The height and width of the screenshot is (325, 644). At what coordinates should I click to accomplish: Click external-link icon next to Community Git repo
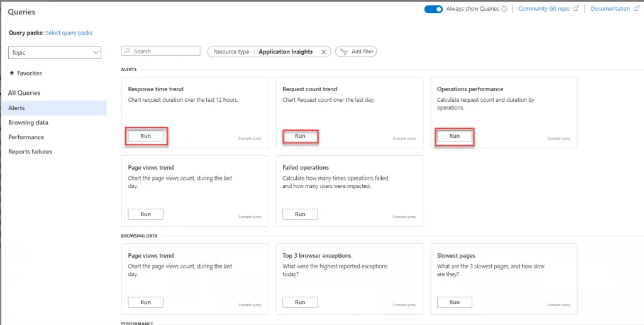(576, 9)
